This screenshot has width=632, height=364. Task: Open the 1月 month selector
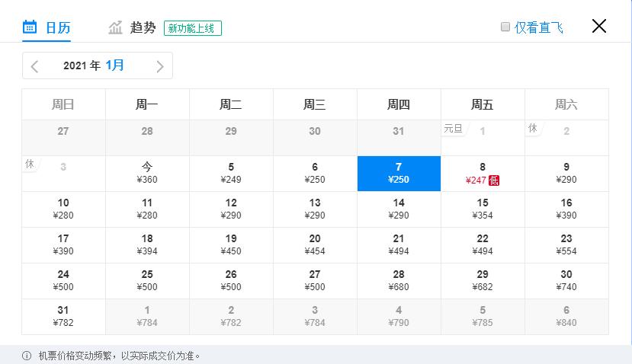point(115,65)
